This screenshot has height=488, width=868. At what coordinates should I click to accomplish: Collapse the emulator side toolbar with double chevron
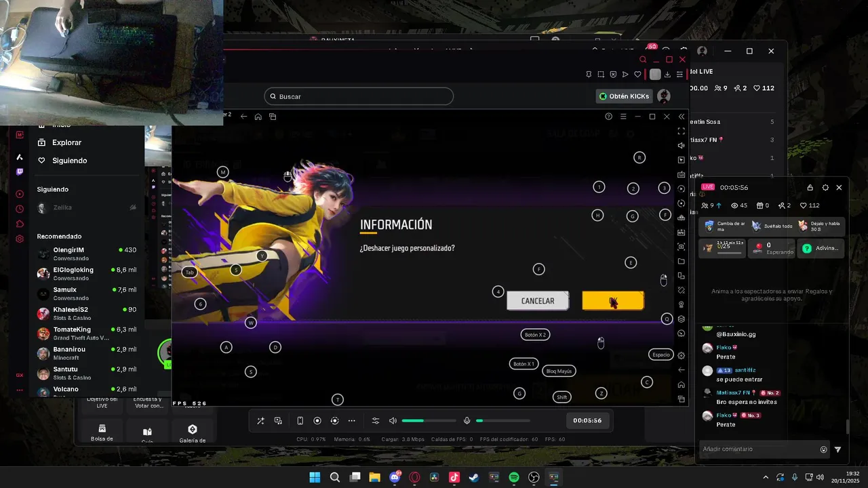[682, 117]
